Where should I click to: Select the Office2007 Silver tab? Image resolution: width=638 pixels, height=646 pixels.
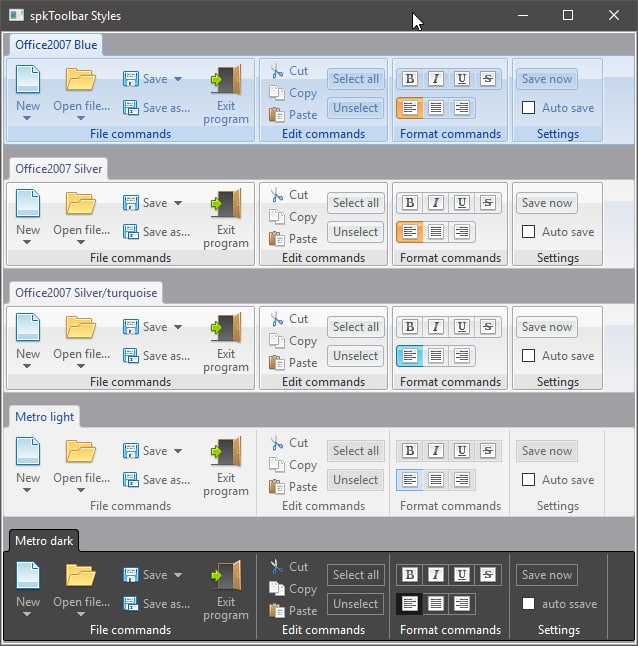pyautogui.click(x=58, y=169)
